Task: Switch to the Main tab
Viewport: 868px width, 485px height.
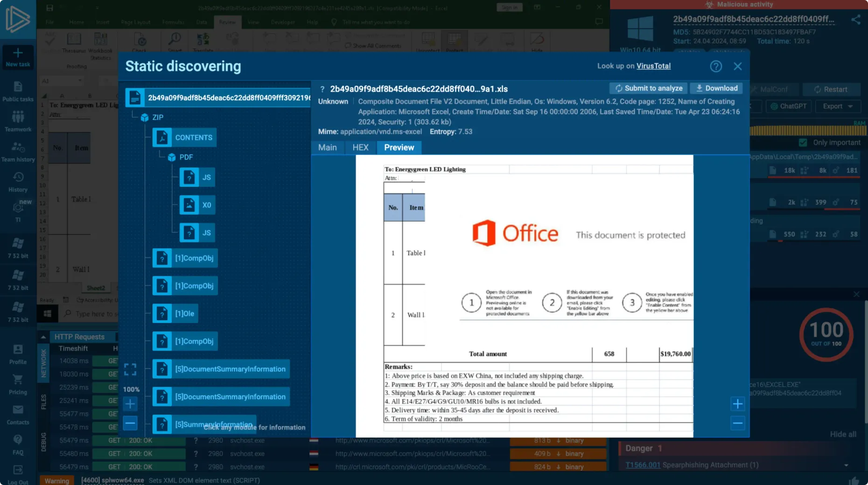Action: 327,148
